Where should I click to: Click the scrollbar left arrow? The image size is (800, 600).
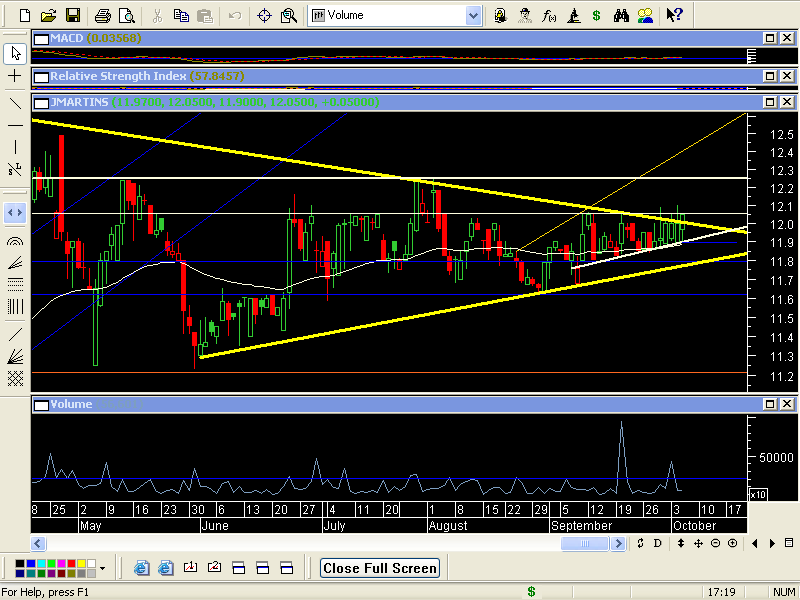[x=38, y=543]
